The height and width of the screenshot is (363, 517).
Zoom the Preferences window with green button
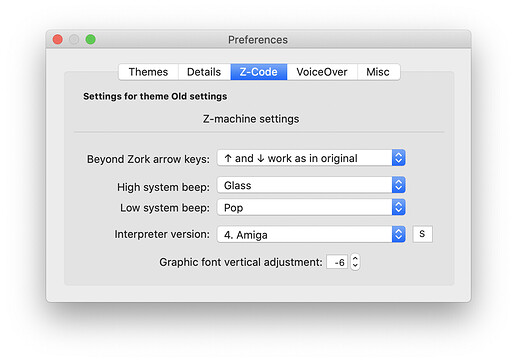[x=90, y=39]
